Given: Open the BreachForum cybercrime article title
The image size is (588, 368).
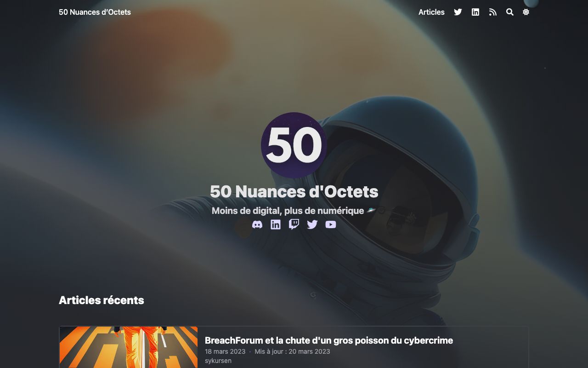Looking at the screenshot, I should coord(329,340).
